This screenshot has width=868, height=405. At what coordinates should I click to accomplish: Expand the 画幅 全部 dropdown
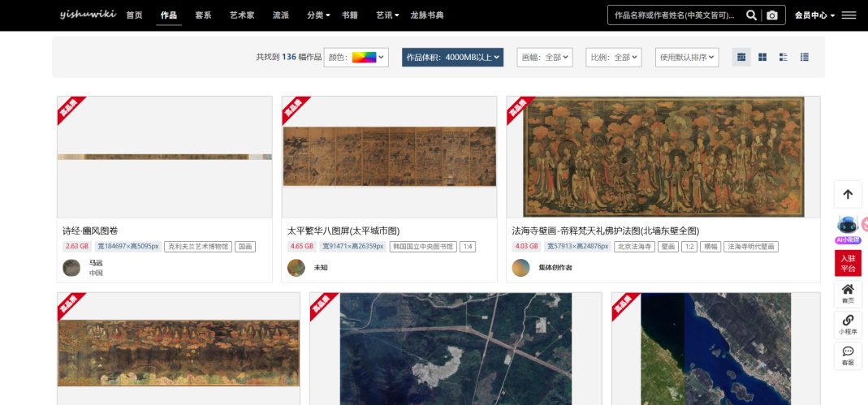(546, 57)
